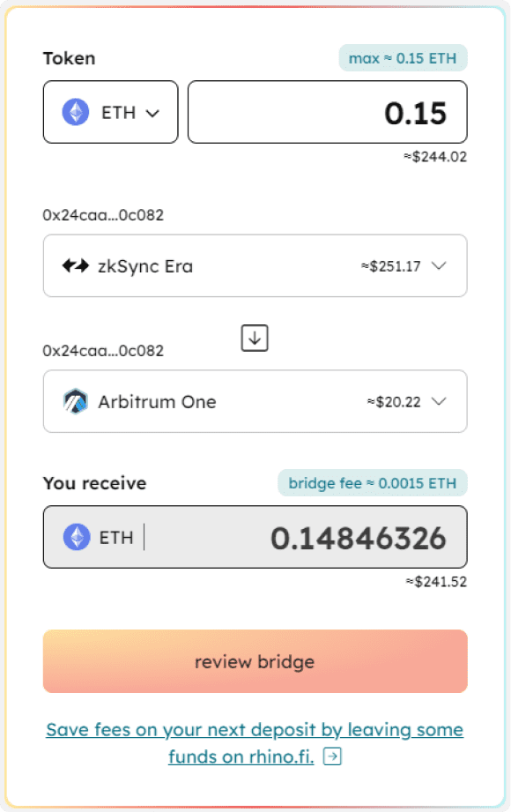Image resolution: width=511 pixels, height=812 pixels.
Task: Click the source address 0x24caa...0c082 above zkSync
Action: [x=103, y=215]
